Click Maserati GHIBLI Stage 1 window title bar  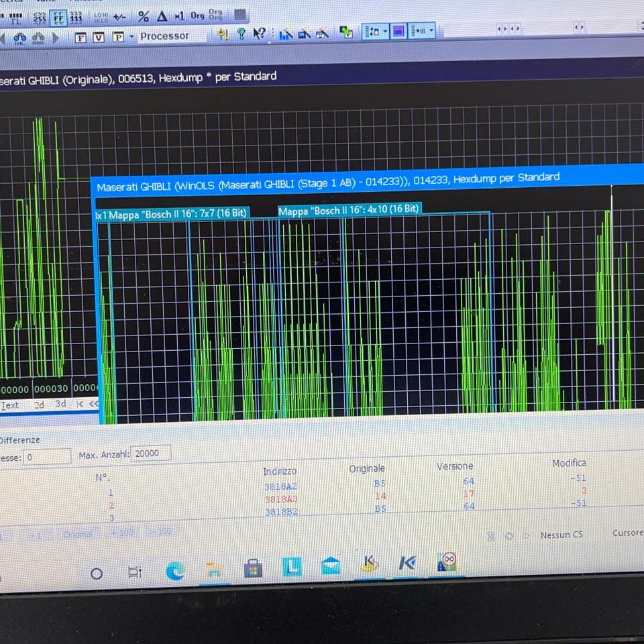click(368, 180)
